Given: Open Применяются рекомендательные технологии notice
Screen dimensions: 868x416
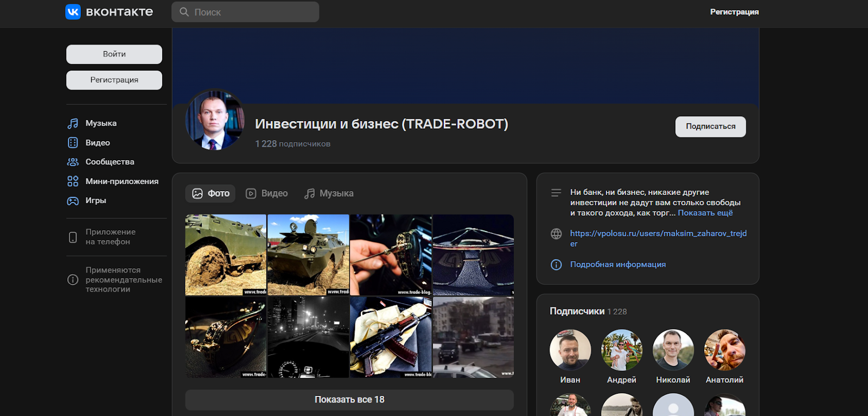Looking at the screenshot, I should click(124, 280).
